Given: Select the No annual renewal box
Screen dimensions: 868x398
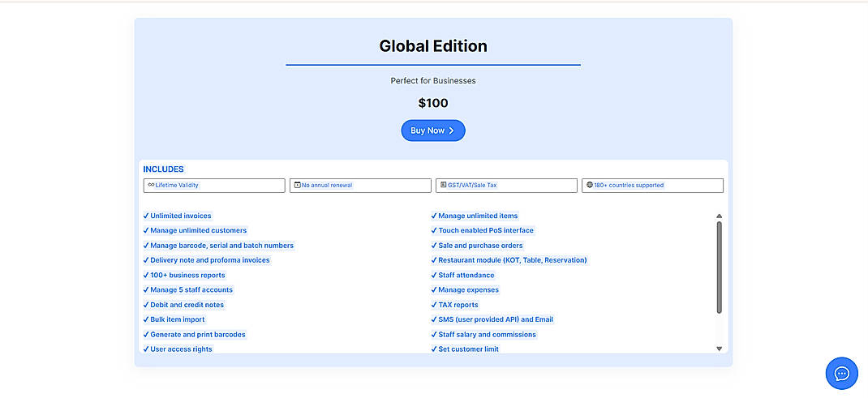Looking at the screenshot, I should tap(360, 185).
